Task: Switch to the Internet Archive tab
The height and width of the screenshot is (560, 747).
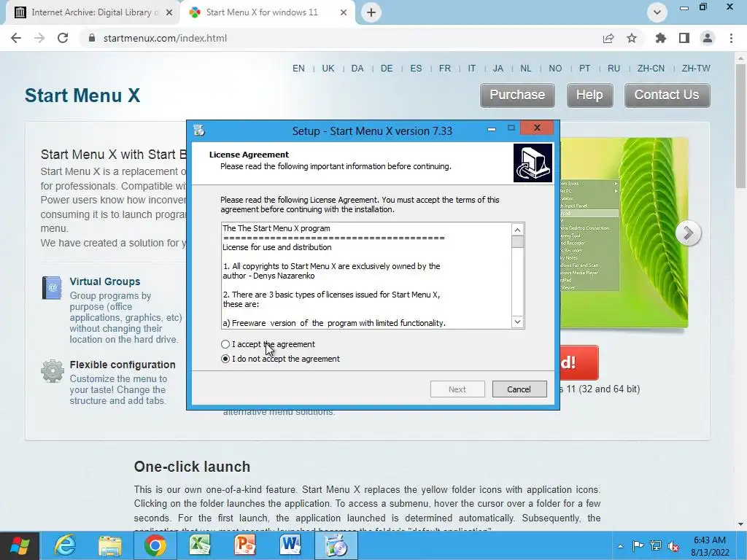Action: pyautogui.click(x=93, y=12)
